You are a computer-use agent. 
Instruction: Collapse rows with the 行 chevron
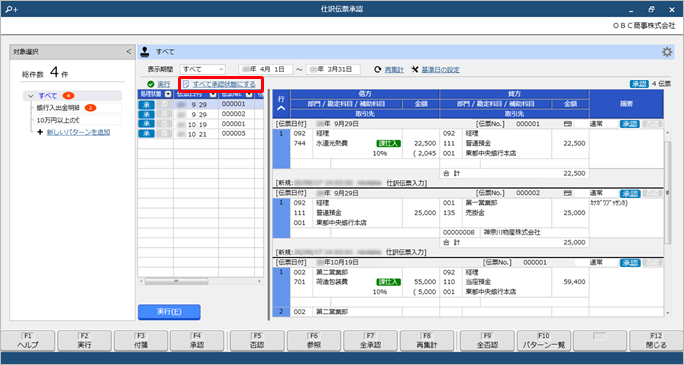281,108
